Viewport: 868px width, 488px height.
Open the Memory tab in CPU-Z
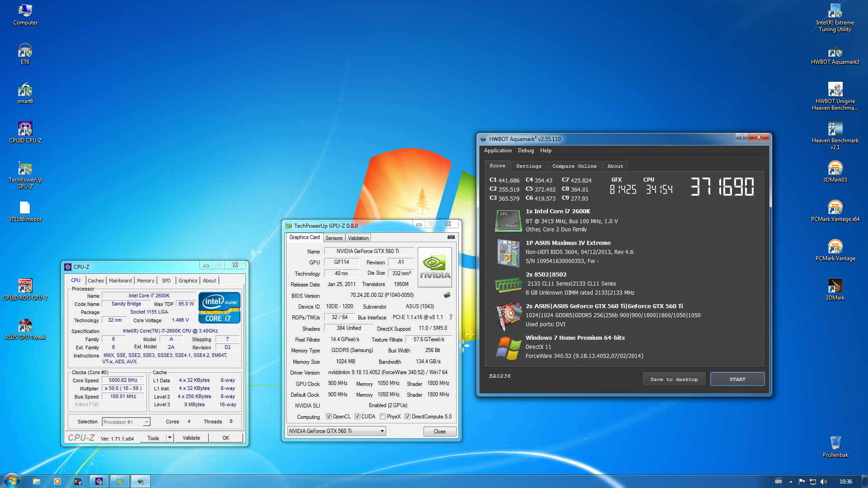(x=146, y=281)
